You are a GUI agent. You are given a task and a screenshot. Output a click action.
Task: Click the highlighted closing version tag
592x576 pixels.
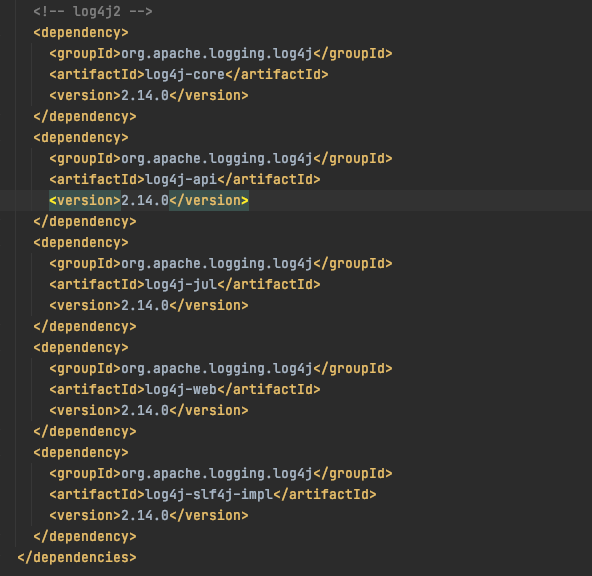tap(209, 200)
